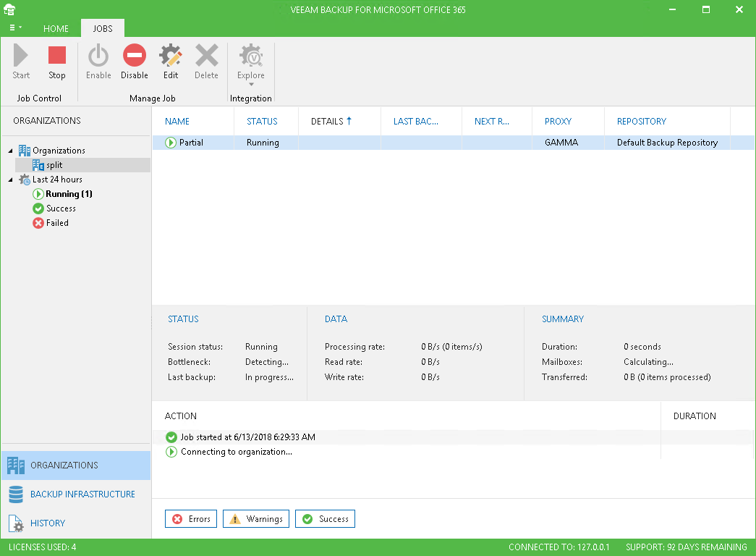756x556 pixels.
Task: Show Failed jobs in last 24 hours
Action: [57, 223]
